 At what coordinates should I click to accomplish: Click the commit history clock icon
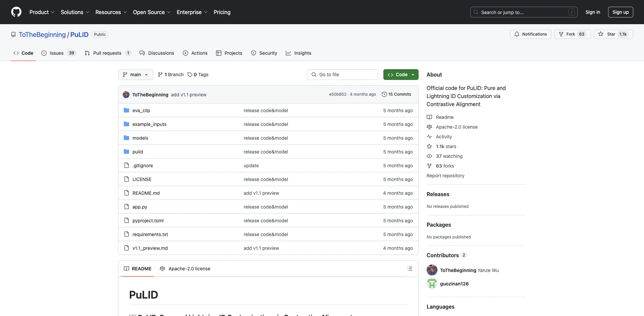pyautogui.click(x=384, y=94)
